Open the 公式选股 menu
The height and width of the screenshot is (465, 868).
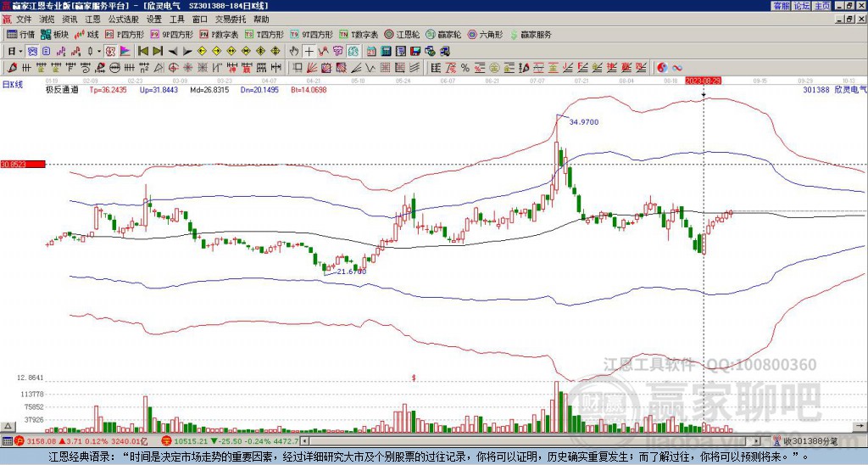123,20
